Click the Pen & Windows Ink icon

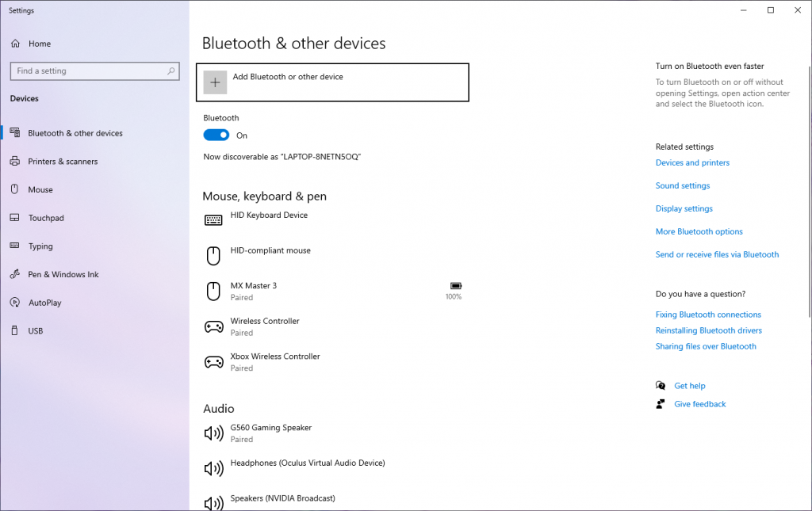(x=14, y=275)
